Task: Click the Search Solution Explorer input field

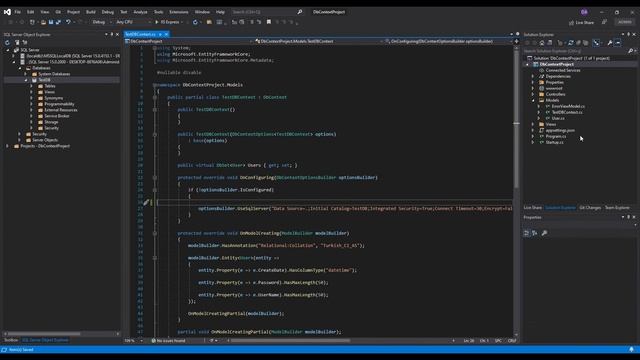Action: (x=576, y=51)
